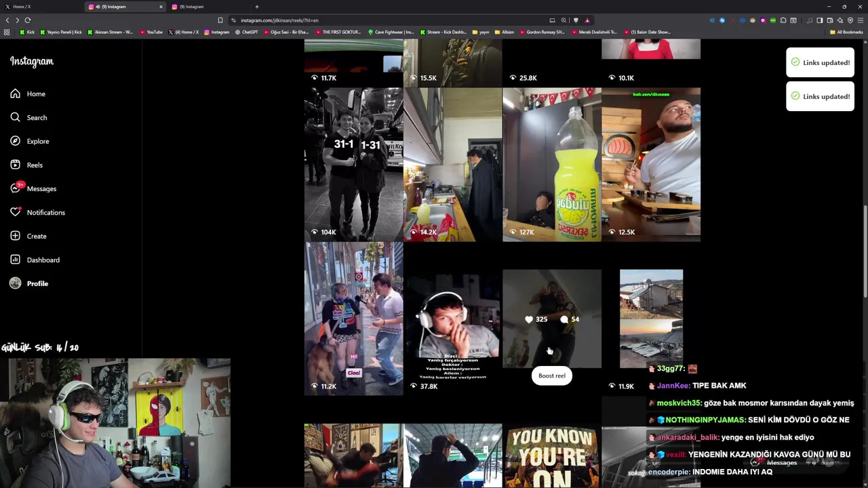This screenshot has width=868, height=488.
Task: Go forward with browser forward arrow
Action: tap(18, 20)
